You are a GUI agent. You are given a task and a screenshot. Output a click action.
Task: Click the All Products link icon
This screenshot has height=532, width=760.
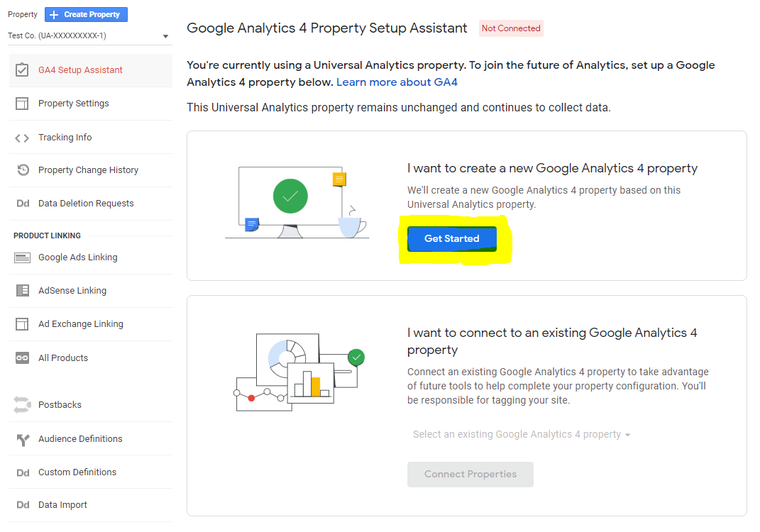[x=22, y=358]
